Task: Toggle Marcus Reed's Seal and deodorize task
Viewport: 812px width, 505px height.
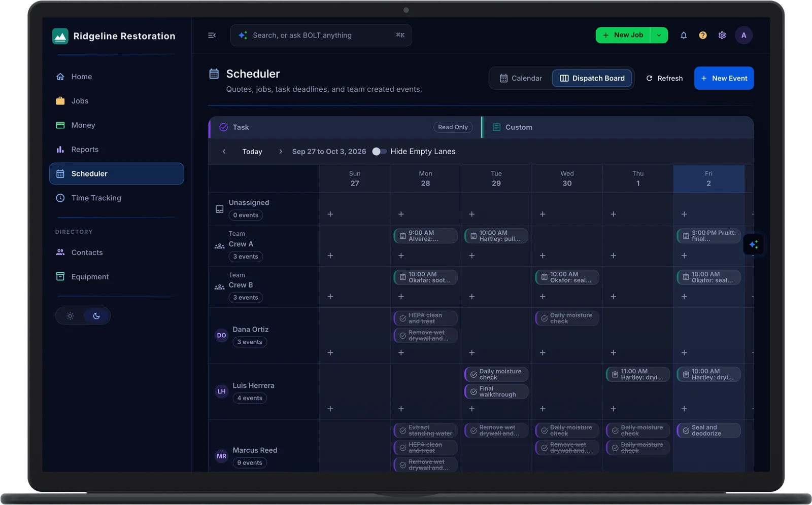Action: point(686,430)
